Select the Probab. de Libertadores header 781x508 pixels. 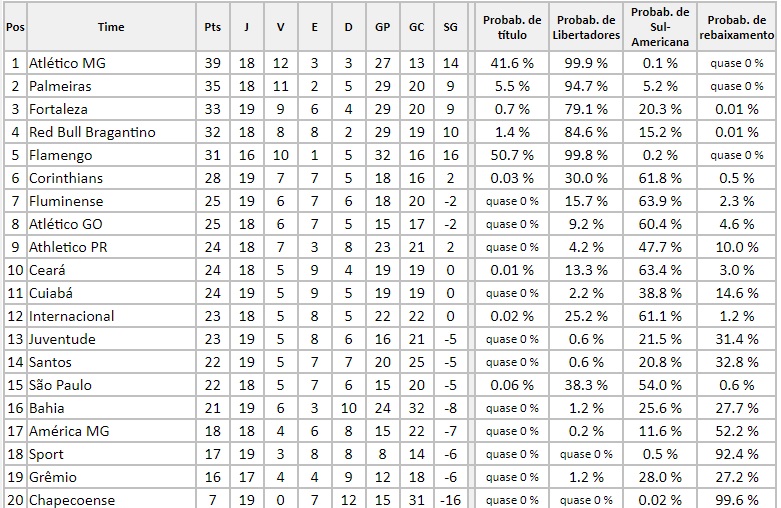[x=586, y=27]
